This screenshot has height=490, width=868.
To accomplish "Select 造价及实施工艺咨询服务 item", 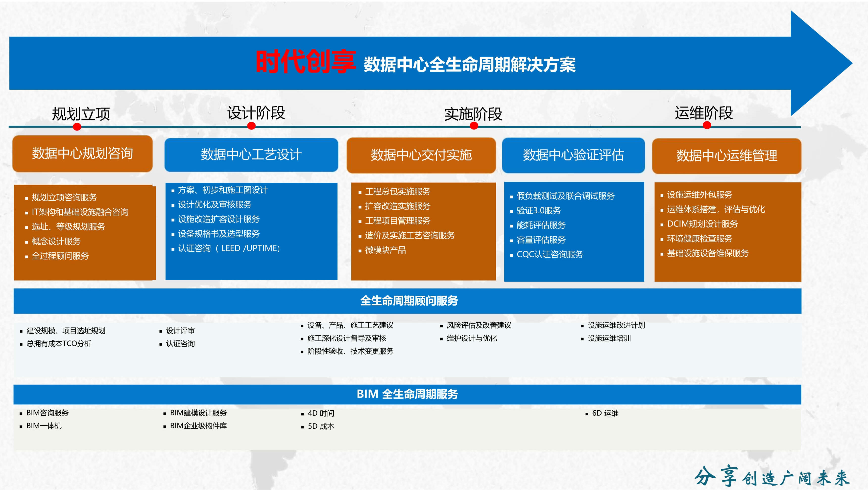I will [x=410, y=235].
